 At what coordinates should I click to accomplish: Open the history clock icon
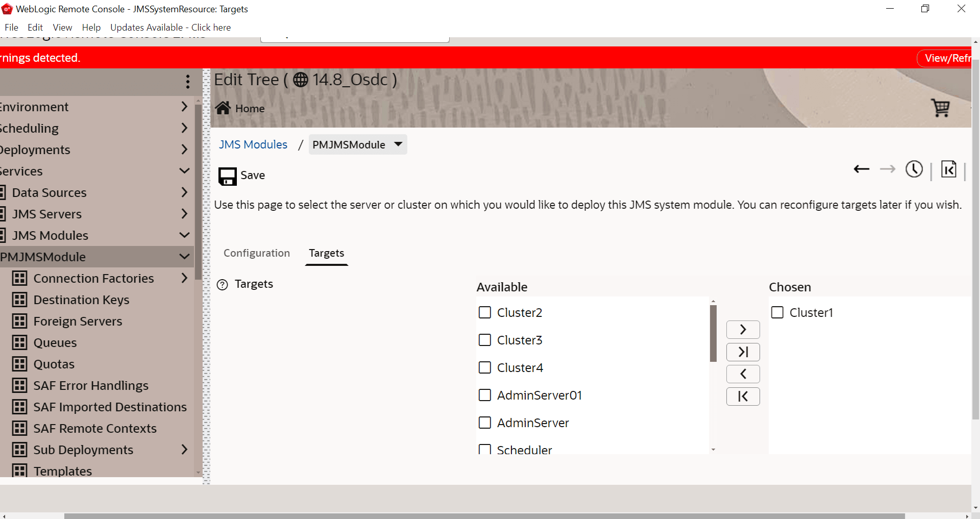(914, 169)
